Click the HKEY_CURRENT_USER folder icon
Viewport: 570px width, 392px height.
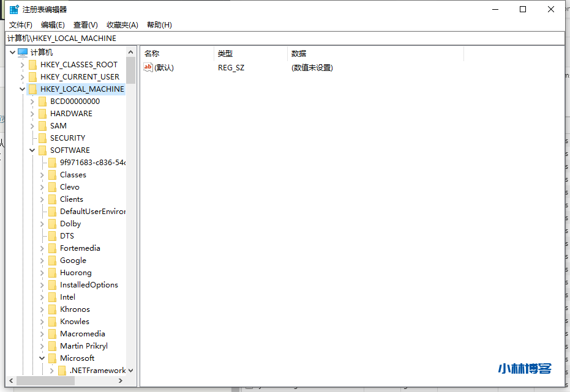(x=32, y=77)
